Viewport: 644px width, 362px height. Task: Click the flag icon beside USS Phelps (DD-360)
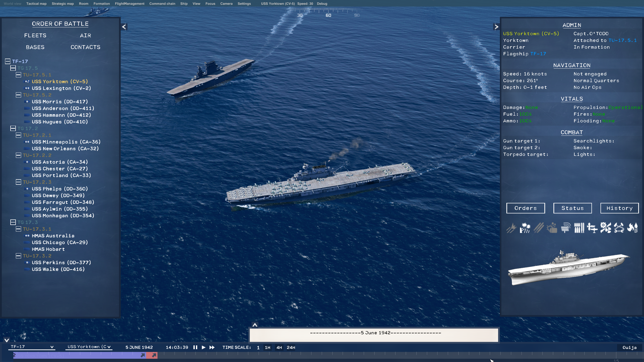(27, 189)
